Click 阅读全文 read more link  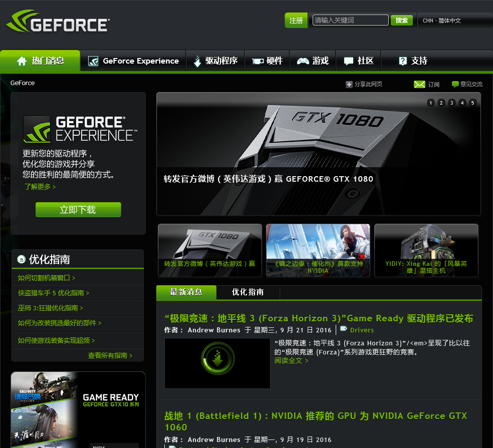(x=291, y=361)
